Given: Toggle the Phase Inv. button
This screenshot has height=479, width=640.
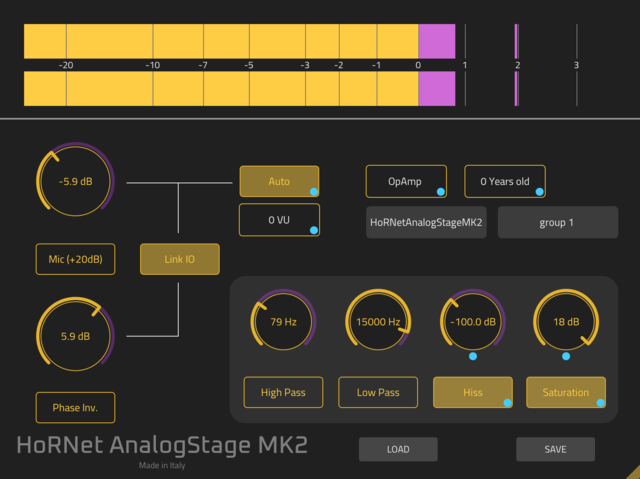Looking at the screenshot, I should tap(76, 408).
